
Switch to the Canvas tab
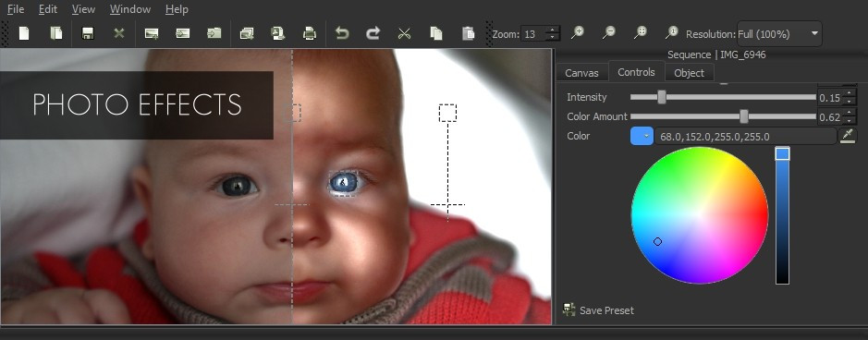(581, 73)
